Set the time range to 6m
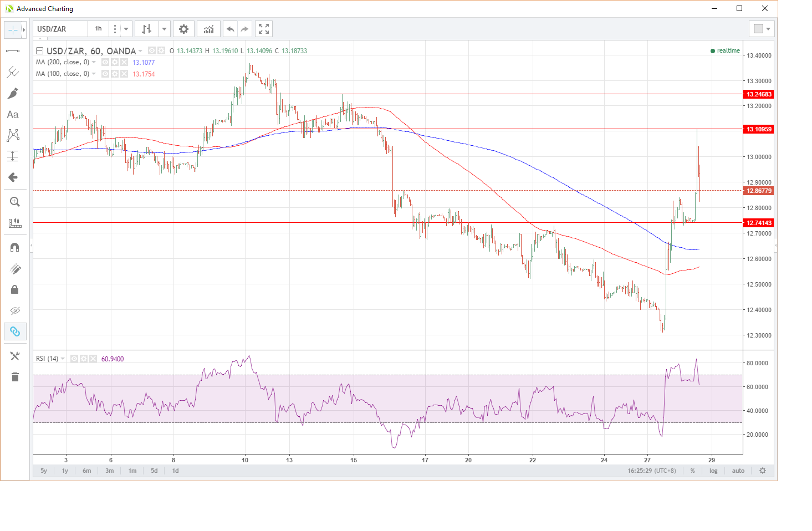Image resolution: width=812 pixels, height=531 pixels. [87, 471]
